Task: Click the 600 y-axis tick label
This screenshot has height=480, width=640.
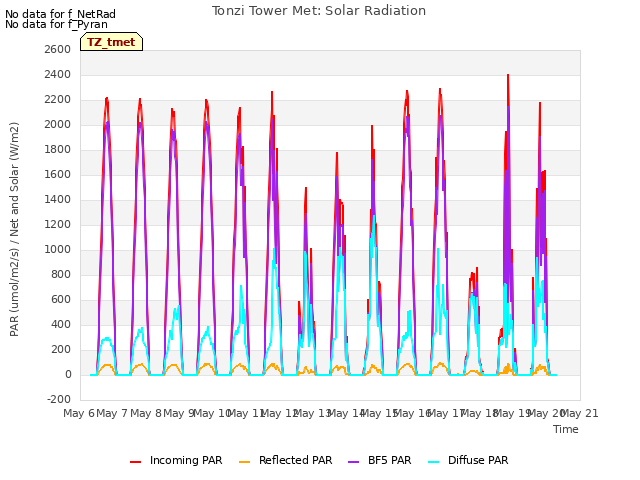Action: pos(61,300)
